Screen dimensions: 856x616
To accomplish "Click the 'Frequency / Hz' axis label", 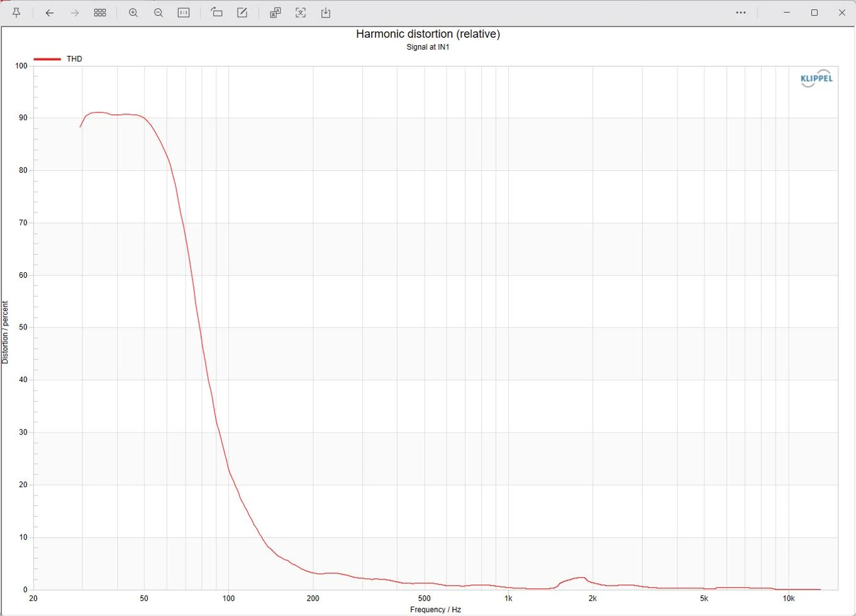I will (435, 610).
